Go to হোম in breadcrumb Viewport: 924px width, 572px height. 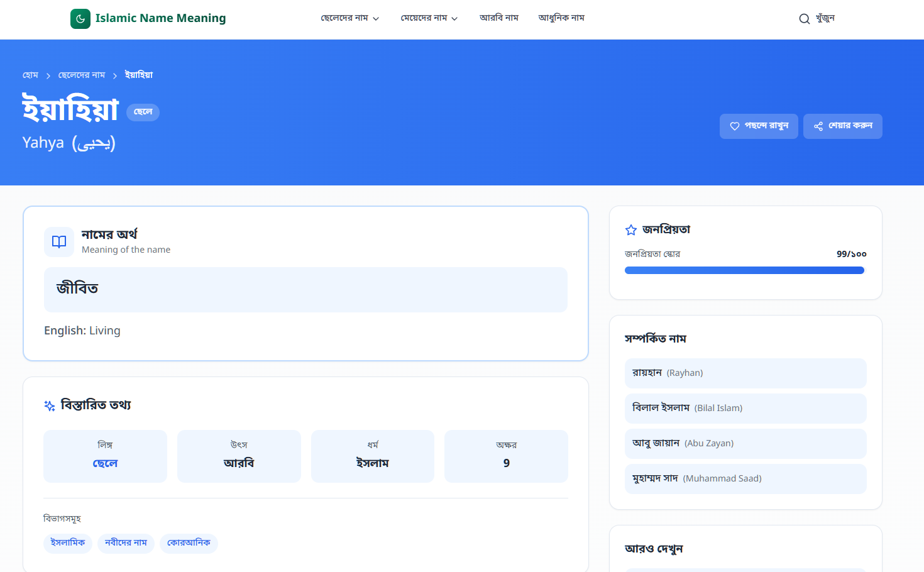(x=30, y=75)
